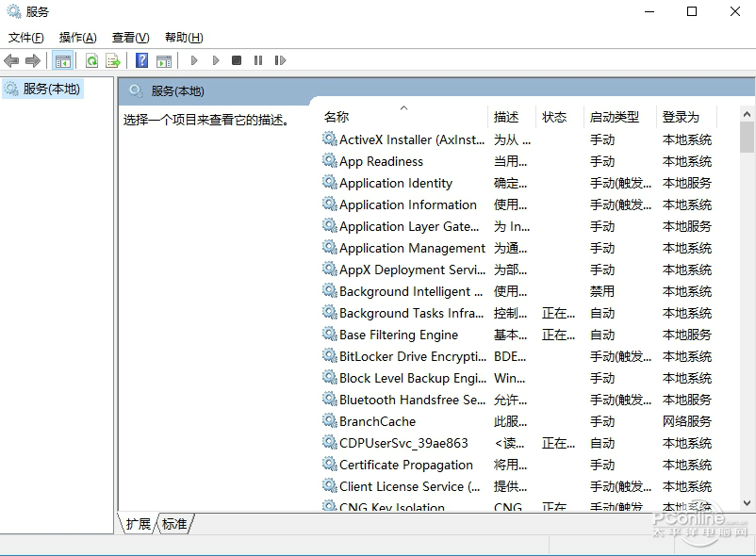Stop service with the square stop icon
The image size is (756, 556).
(237, 60)
